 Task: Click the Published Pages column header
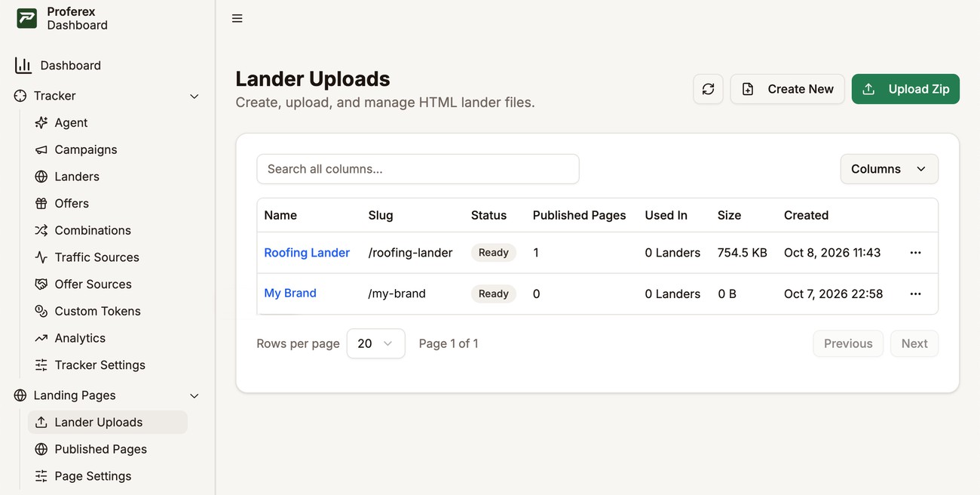[579, 215]
